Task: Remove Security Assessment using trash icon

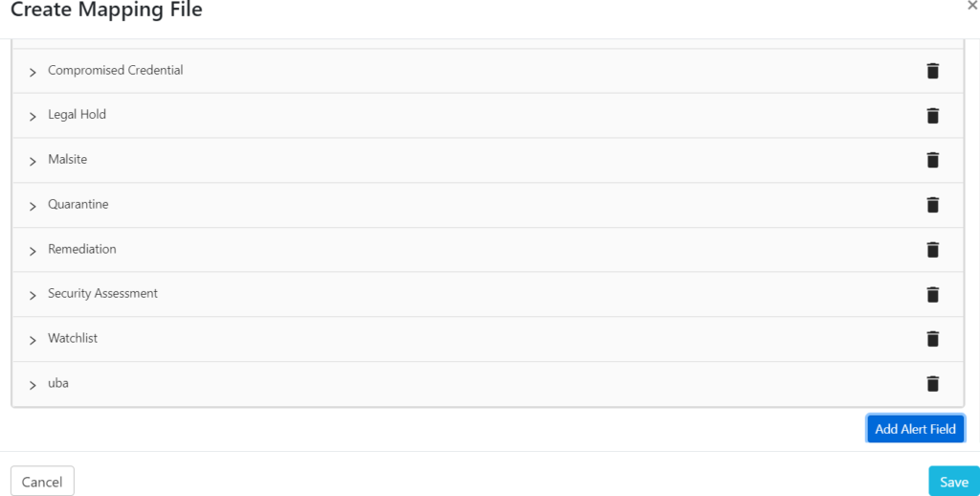Action: pyautogui.click(x=932, y=295)
